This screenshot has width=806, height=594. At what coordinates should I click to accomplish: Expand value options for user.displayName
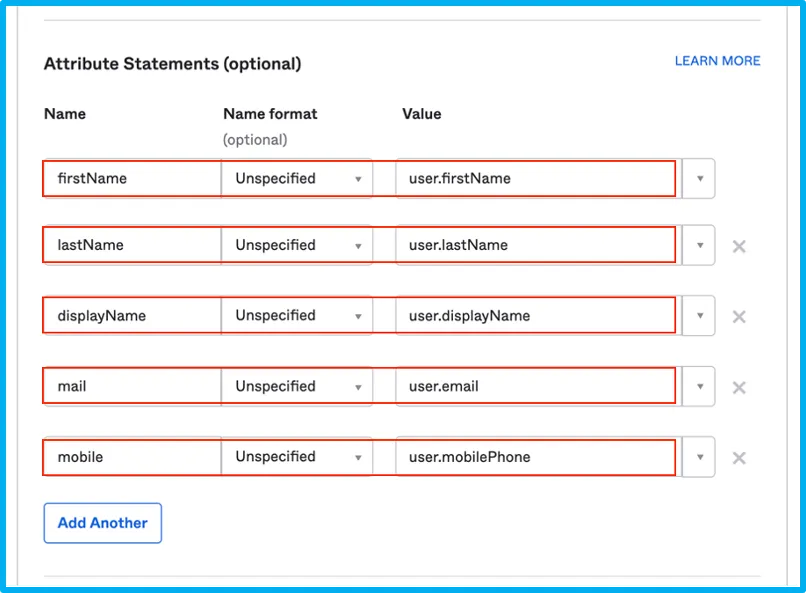699,315
